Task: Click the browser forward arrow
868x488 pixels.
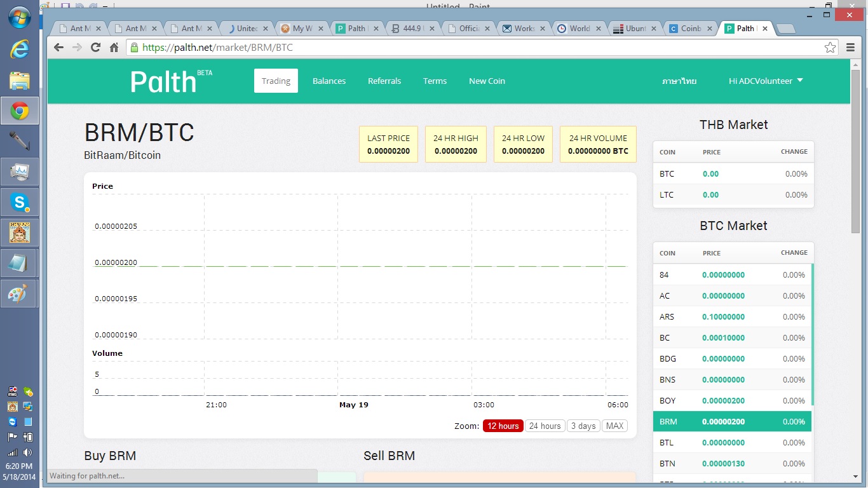Action: pos(77,47)
